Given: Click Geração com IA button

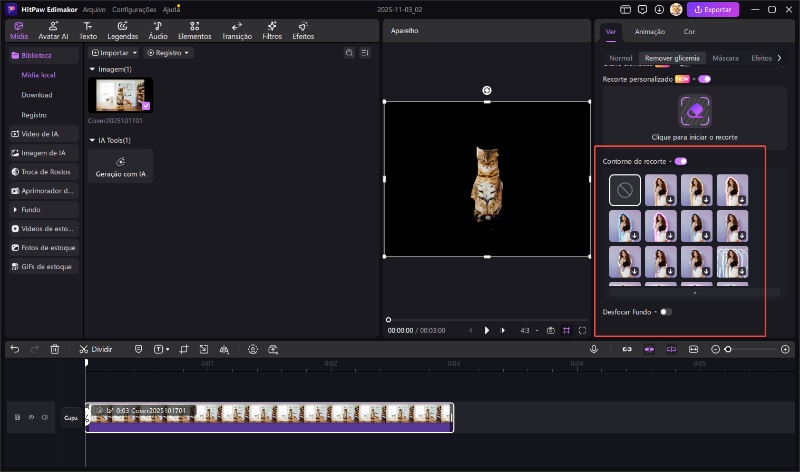Looking at the screenshot, I should (x=121, y=166).
